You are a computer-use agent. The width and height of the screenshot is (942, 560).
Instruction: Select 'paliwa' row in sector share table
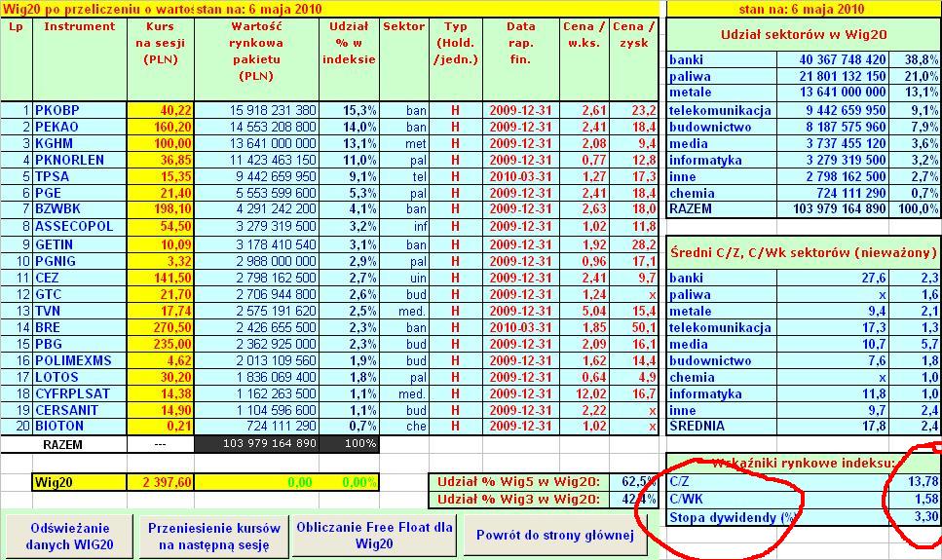coord(804,76)
